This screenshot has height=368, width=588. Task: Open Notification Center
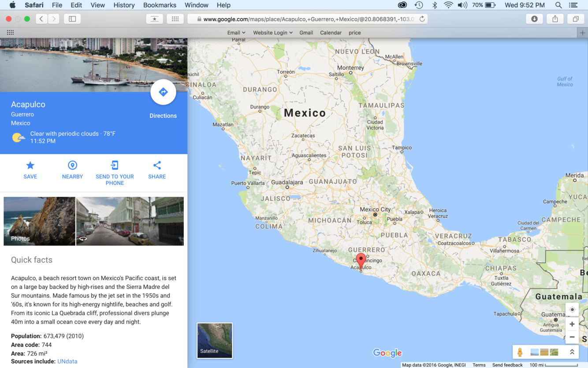pos(573,5)
